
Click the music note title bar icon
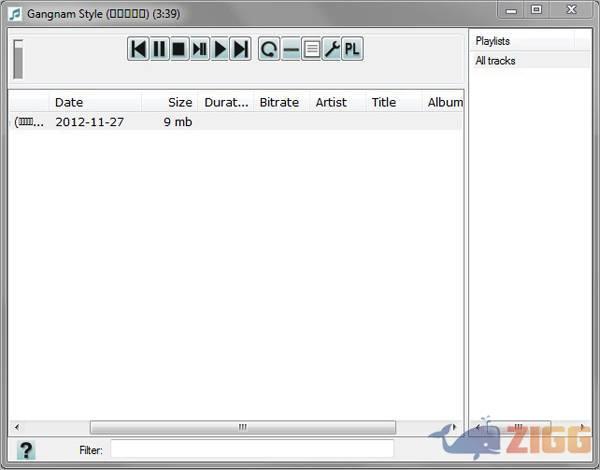click(15, 14)
